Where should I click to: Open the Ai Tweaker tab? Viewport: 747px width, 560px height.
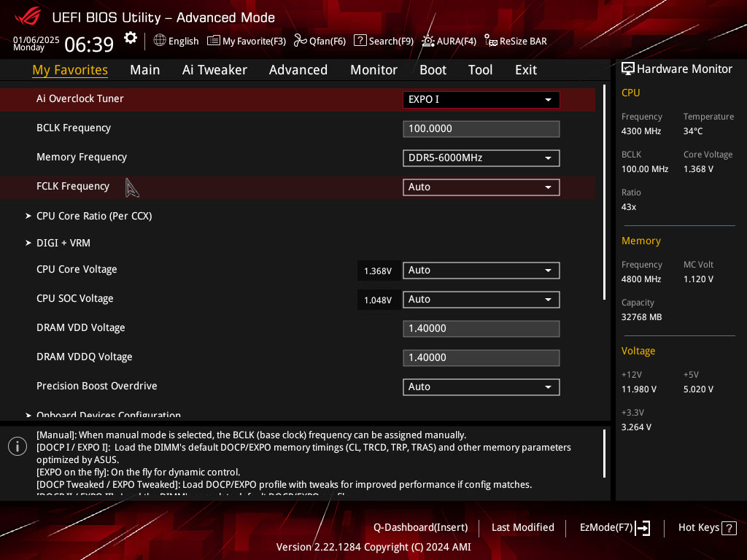pyautogui.click(x=214, y=70)
